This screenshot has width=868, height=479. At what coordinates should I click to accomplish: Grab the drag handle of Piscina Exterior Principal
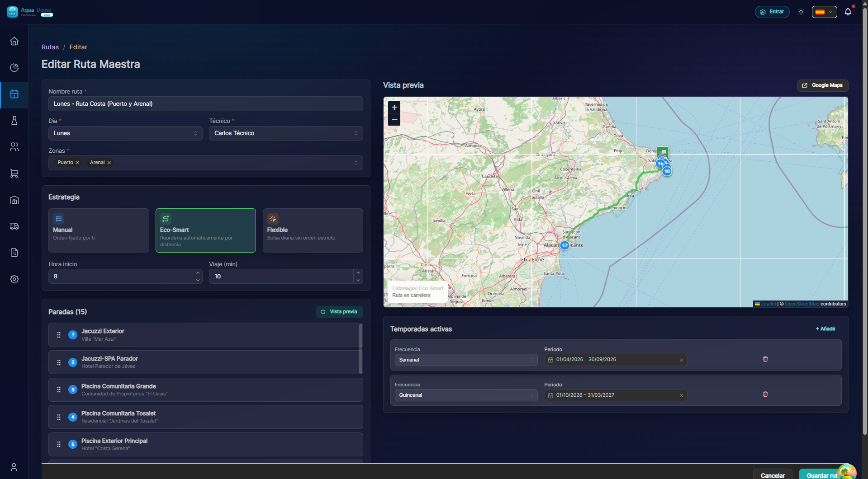tap(59, 445)
